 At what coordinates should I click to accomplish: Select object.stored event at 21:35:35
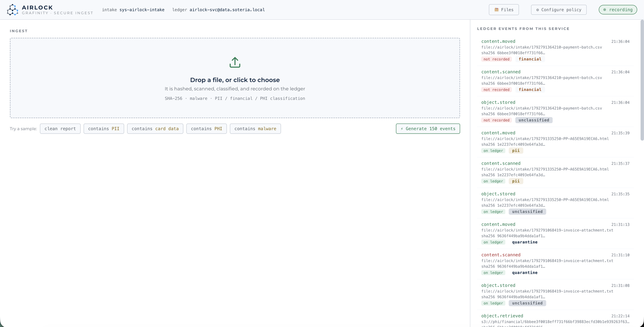pyautogui.click(x=555, y=203)
